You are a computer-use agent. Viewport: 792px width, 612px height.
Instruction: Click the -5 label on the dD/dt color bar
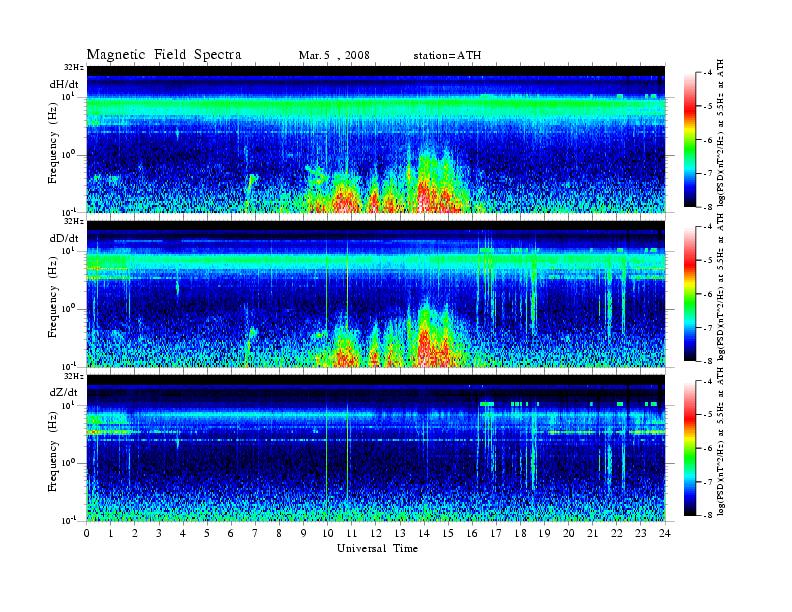[x=708, y=261]
